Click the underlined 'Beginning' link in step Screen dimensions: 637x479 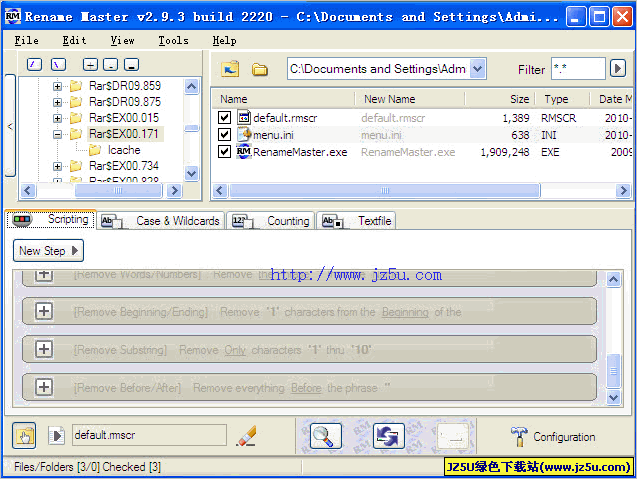coord(405,312)
